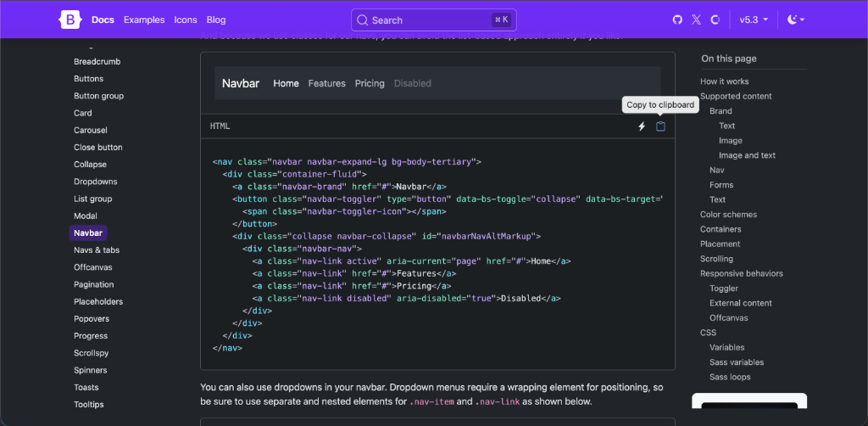Click the copy to clipboard icon

pos(660,126)
